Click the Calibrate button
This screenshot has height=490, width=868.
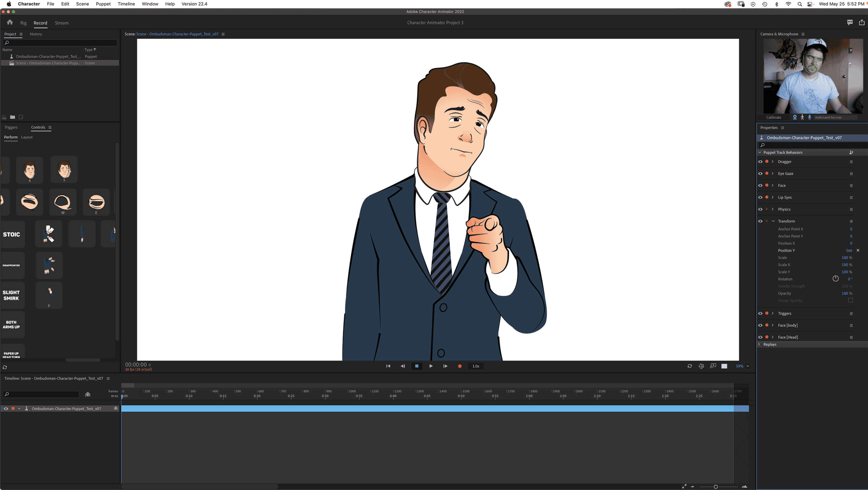coord(773,117)
